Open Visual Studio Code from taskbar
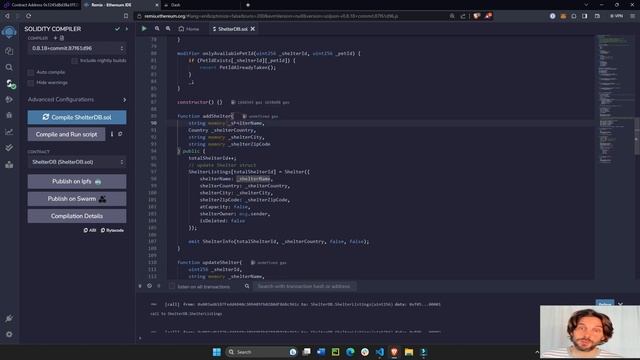The width and height of the screenshot is (640, 360). 380,352
